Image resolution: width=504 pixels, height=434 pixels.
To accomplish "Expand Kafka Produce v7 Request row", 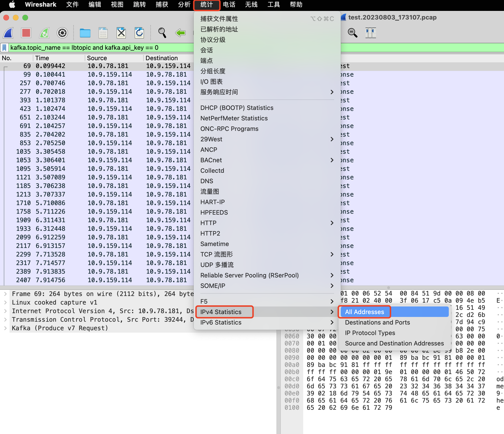I will pyautogui.click(x=5, y=328).
